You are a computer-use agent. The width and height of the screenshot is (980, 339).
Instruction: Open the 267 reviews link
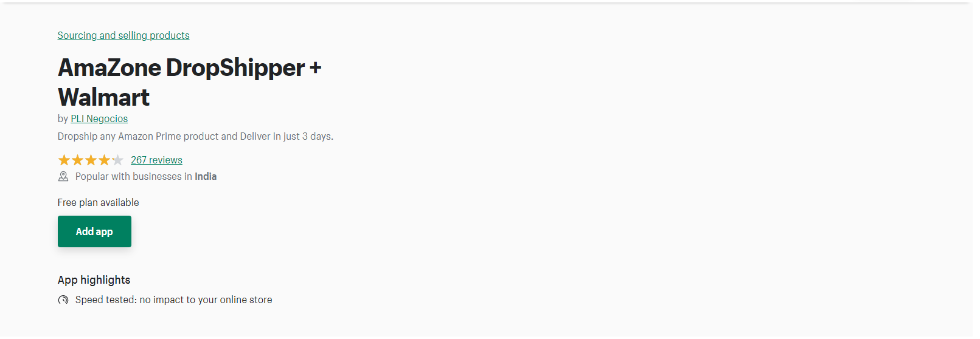pos(156,160)
